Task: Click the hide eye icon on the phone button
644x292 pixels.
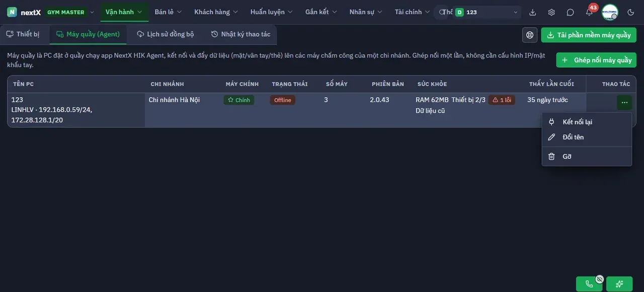Action: point(599,279)
